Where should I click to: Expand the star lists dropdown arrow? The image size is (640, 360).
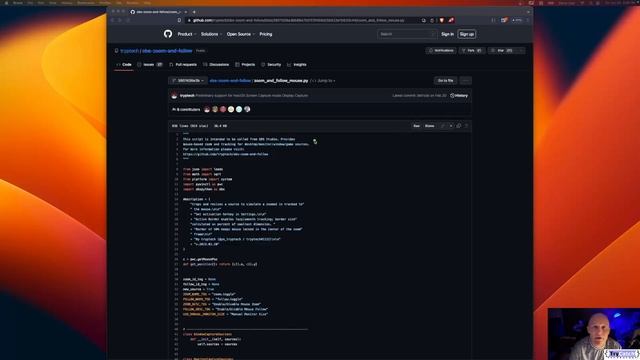pyautogui.click(x=521, y=51)
